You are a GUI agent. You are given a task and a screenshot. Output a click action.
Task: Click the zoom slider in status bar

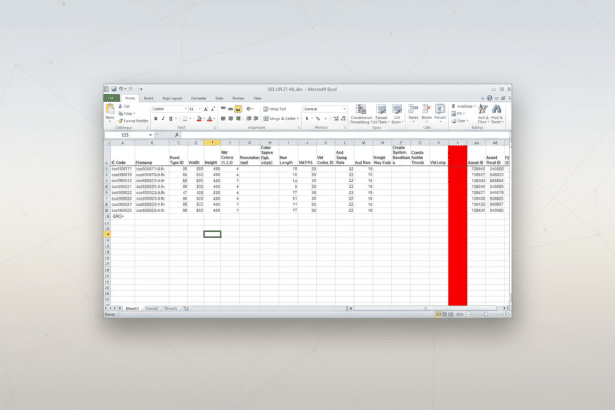[x=486, y=315]
